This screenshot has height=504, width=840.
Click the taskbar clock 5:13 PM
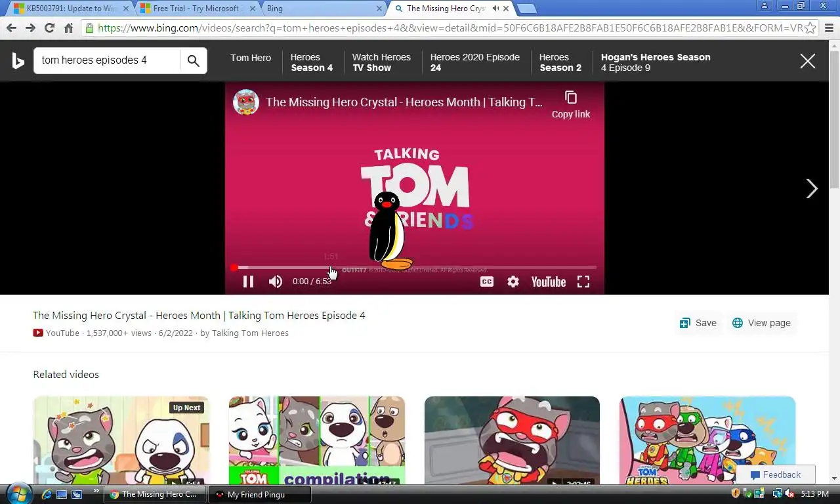(x=814, y=494)
